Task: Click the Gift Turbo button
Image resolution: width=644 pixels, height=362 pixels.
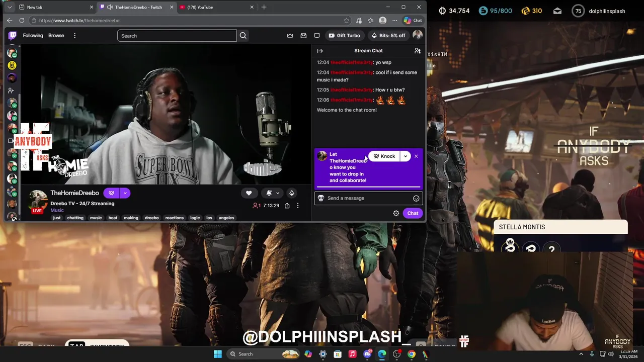Action: click(x=345, y=36)
